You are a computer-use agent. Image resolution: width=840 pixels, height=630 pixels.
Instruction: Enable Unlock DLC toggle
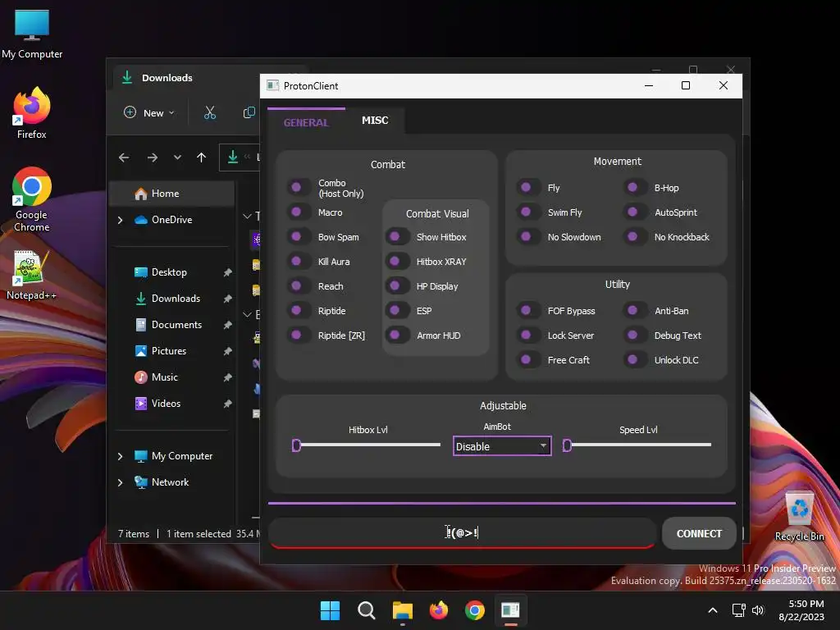[x=634, y=360]
